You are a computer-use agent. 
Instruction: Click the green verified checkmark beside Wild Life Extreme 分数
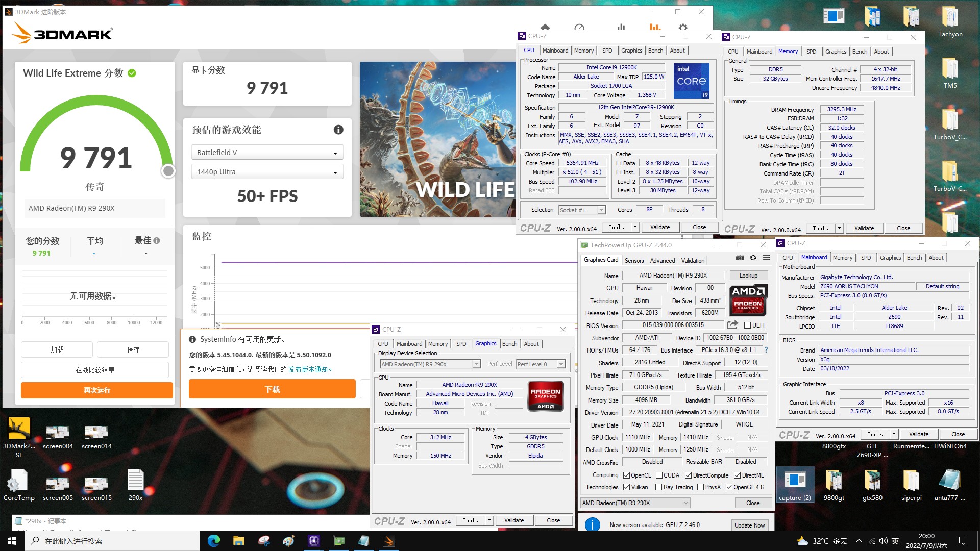click(132, 73)
